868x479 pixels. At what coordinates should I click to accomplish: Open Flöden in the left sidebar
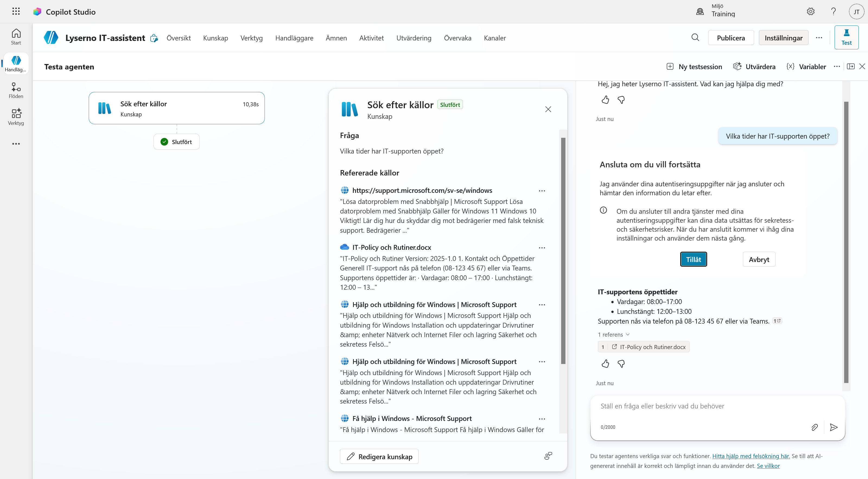(x=16, y=90)
